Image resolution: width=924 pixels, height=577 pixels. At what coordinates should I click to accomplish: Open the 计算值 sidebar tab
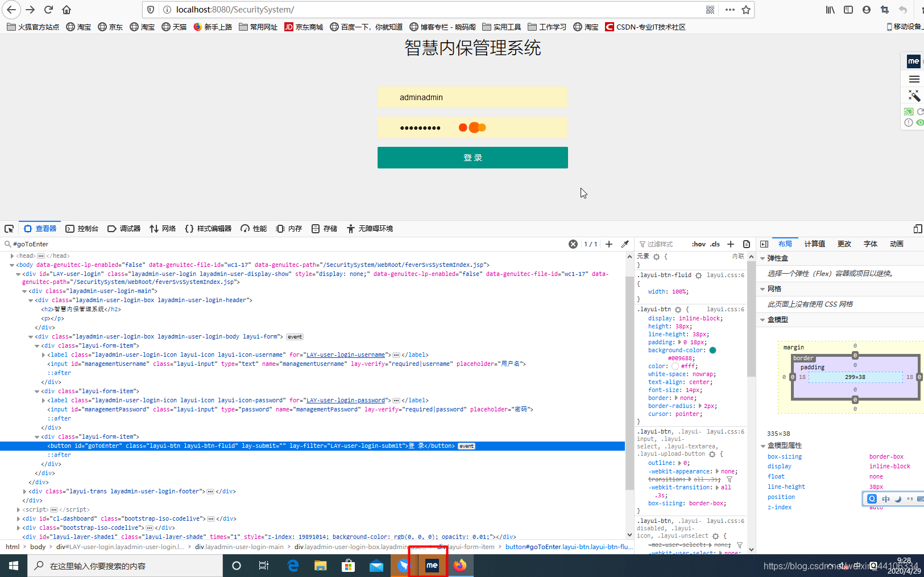[815, 244]
